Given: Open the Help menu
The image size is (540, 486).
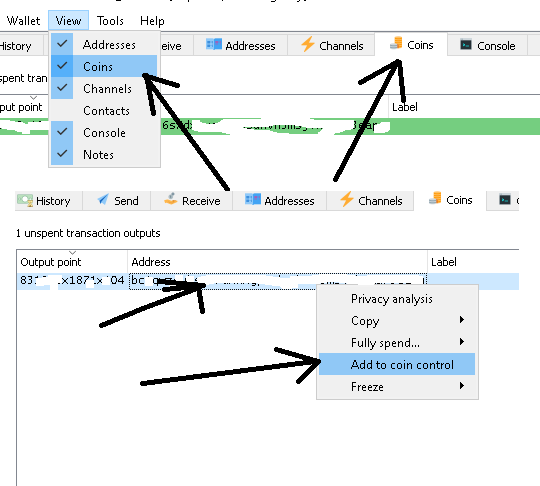Looking at the screenshot, I should 152,21.
